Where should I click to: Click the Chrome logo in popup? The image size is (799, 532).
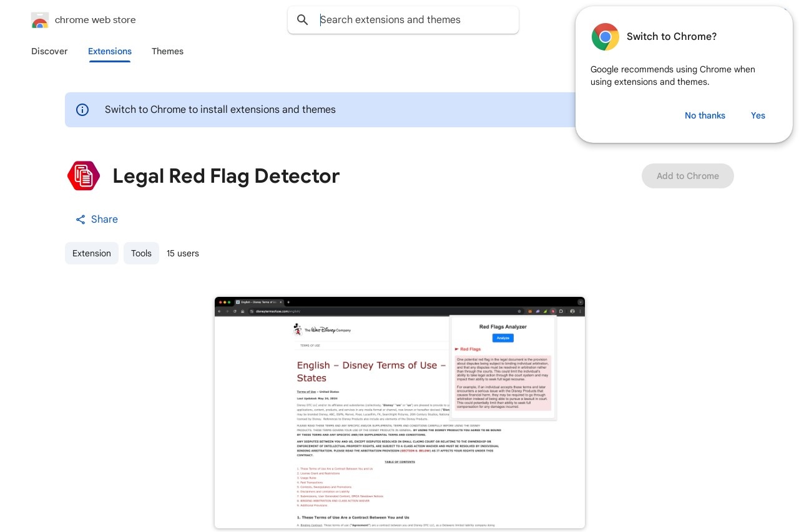coord(605,37)
